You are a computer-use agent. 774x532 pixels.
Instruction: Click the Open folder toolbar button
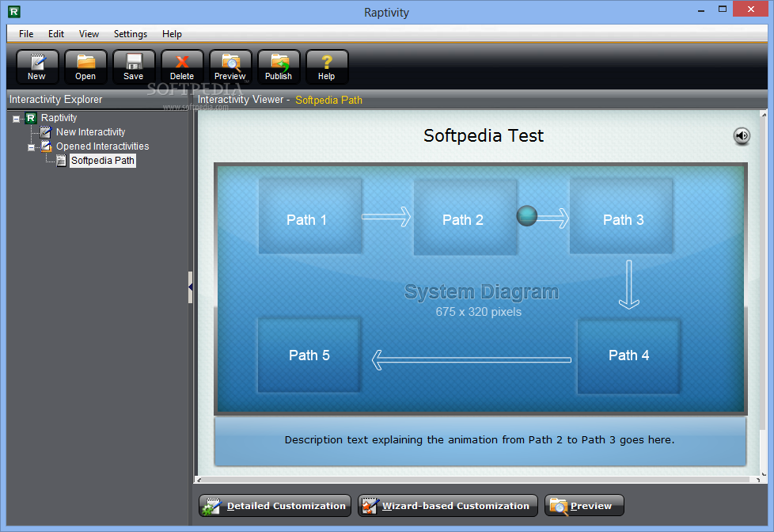pyautogui.click(x=85, y=67)
